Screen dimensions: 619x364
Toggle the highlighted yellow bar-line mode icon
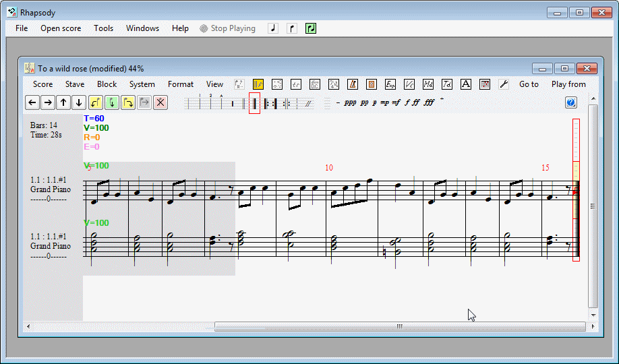(x=258, y=84)
